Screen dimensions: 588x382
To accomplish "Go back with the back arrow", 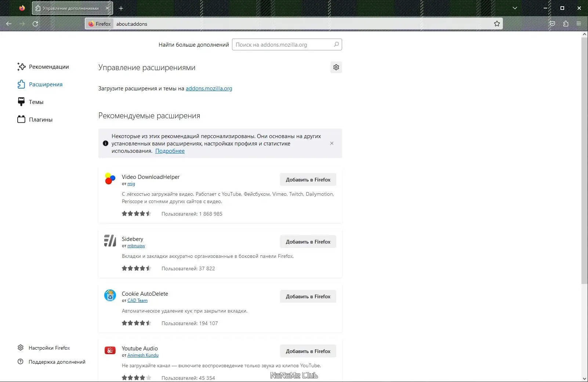I will tap(9, 24).
